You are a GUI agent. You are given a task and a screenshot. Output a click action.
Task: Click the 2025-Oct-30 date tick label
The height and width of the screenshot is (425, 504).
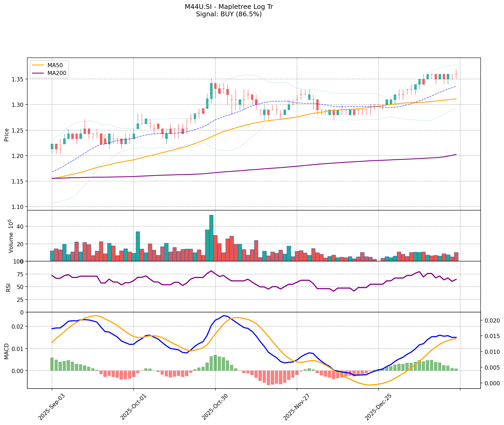(x=215, y=407)
